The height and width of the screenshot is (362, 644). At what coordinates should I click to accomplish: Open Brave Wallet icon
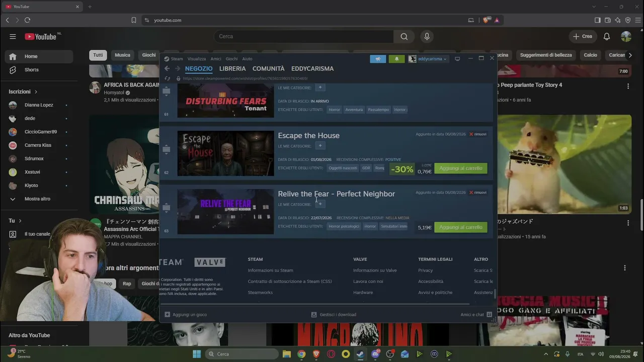point(608,20)
